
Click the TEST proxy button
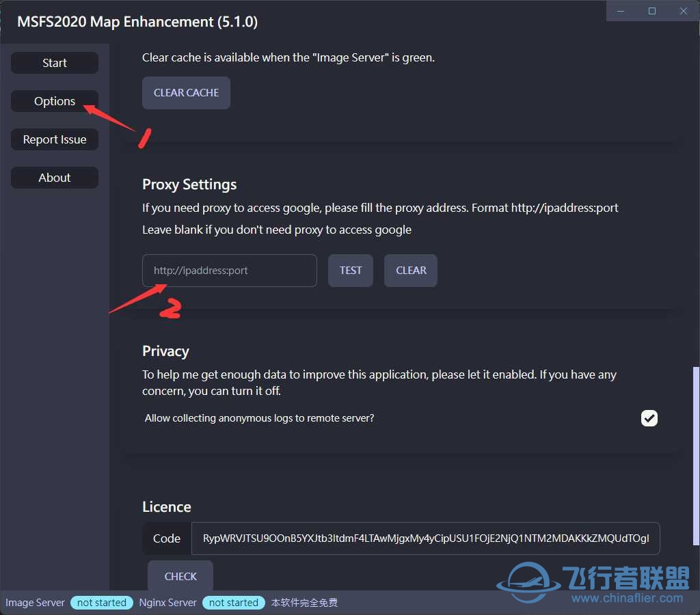[x=351, y=271]
